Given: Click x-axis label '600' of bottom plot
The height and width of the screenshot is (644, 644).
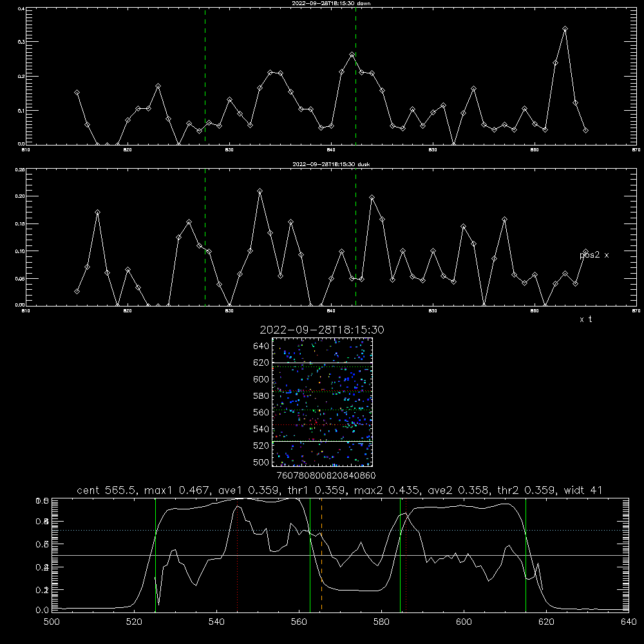Looking at the screenshot, I should [464, 622].
